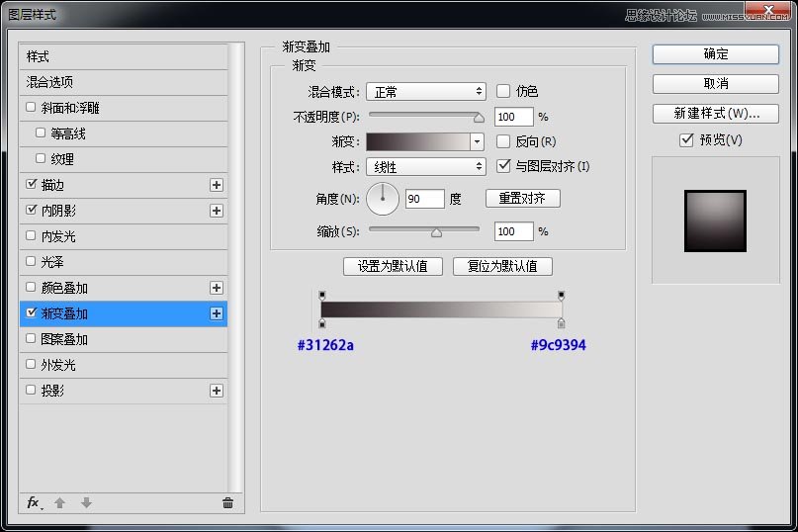Screen dimensions: 798x532
Task: Enable the 内发光 checkbox
Action: point(31,235)
